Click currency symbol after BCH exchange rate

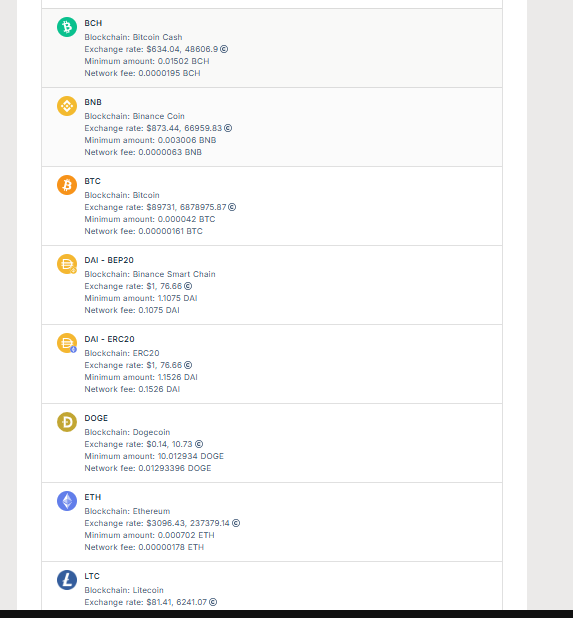[224, 49]
